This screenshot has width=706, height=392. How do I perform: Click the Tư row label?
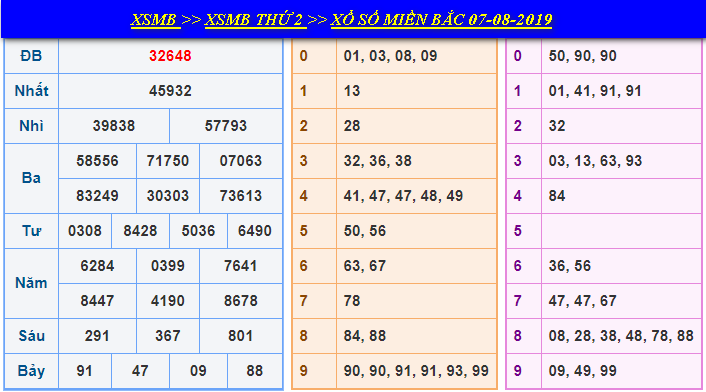point(31,231)
